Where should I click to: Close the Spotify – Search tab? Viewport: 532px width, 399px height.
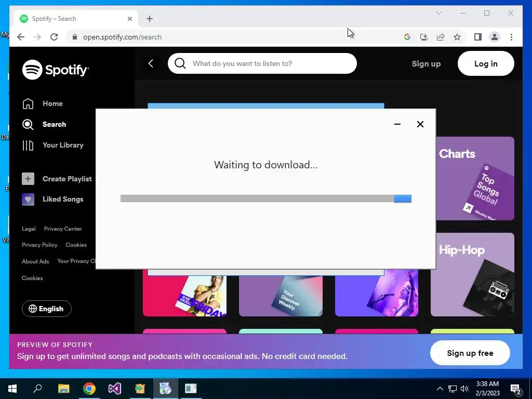coord(129,19)
